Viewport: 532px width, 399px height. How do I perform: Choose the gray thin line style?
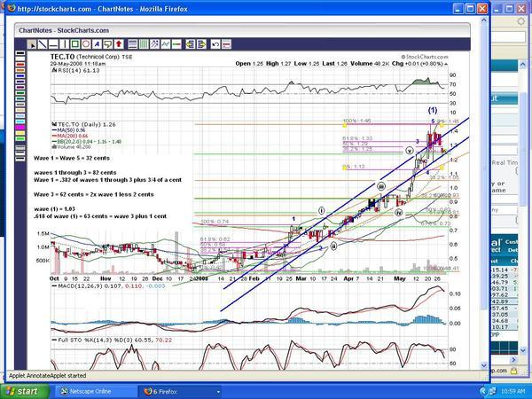click(x=20, y=147)
